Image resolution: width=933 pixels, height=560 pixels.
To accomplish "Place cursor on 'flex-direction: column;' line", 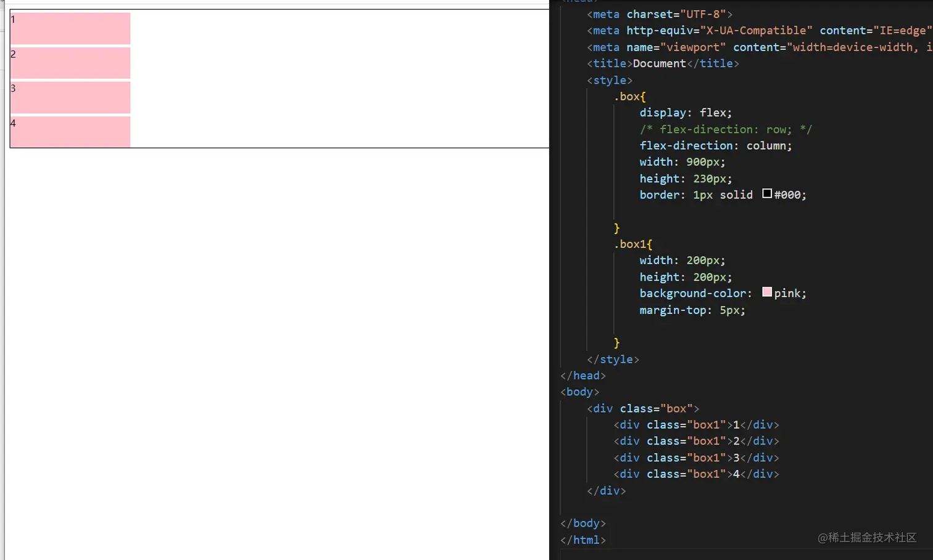I will (x=716, y=146).
